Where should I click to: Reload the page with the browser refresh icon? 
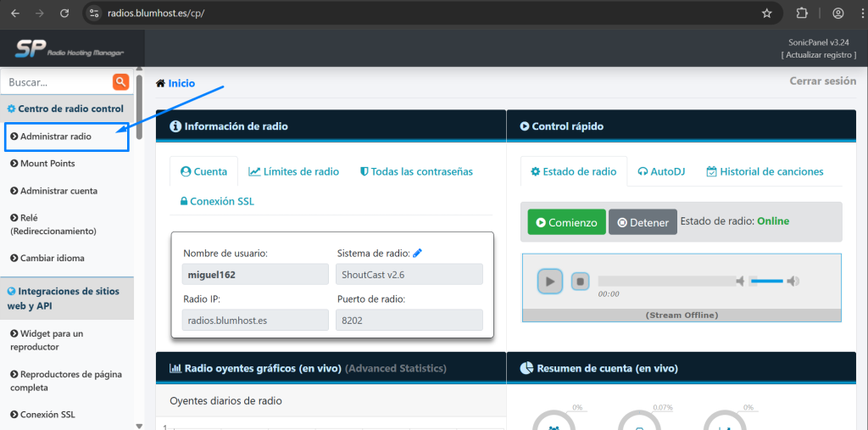pos(64,14)
